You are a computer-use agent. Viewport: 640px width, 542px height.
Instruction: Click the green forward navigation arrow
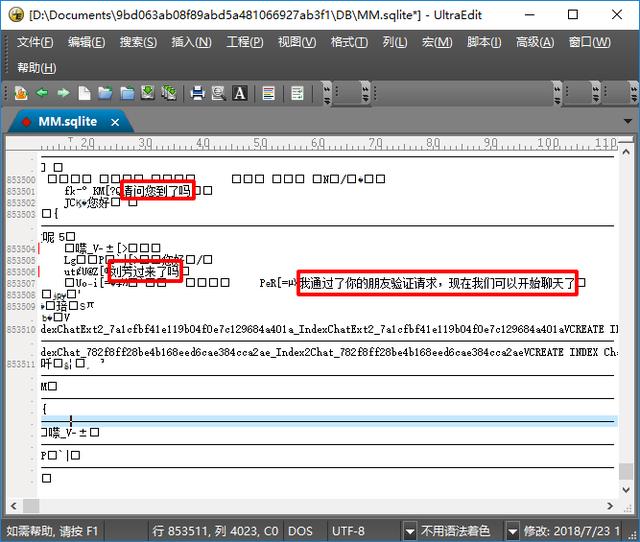pyautogui.click(x=62, y=93)
